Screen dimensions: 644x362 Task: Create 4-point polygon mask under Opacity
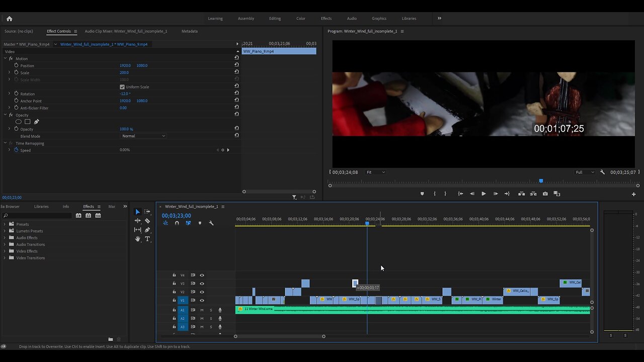[x=28, y=122]
